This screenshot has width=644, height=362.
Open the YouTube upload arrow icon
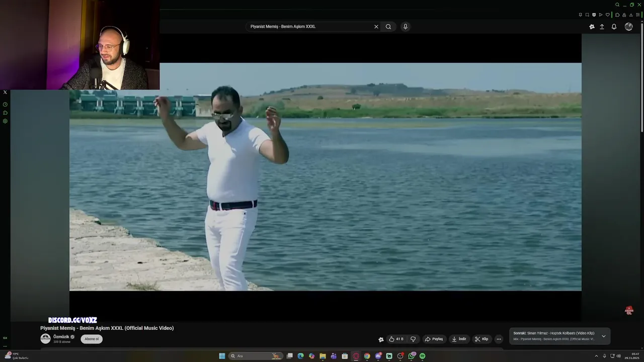(602, 27)
